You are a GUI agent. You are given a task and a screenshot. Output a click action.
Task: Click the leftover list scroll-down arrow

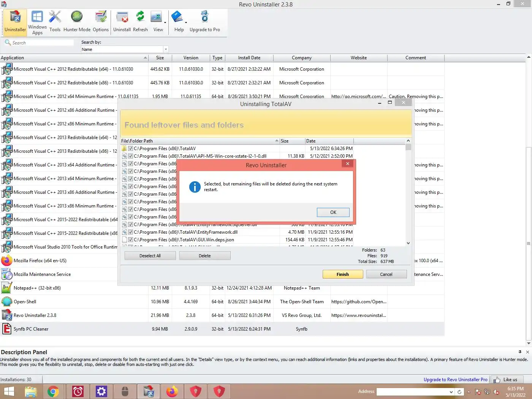[408, 243]
